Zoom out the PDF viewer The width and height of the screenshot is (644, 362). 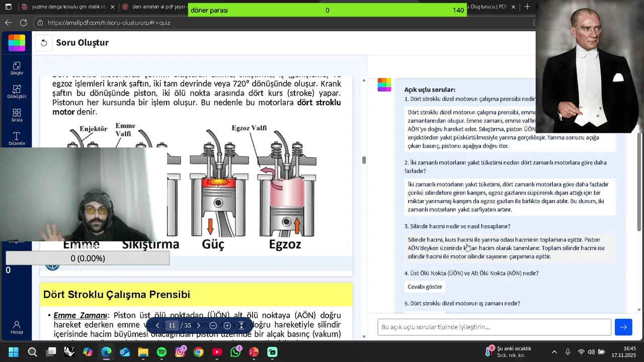click(213, 326)
